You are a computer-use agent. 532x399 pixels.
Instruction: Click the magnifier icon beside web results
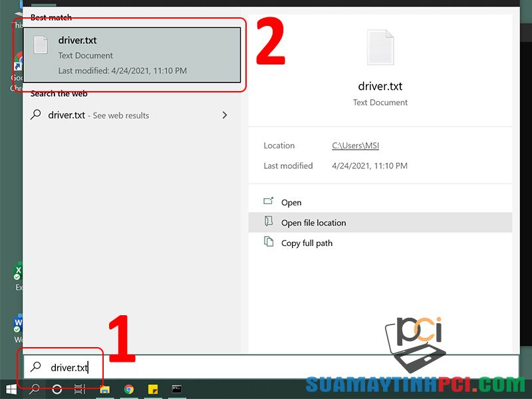click(x=36, y=114)
